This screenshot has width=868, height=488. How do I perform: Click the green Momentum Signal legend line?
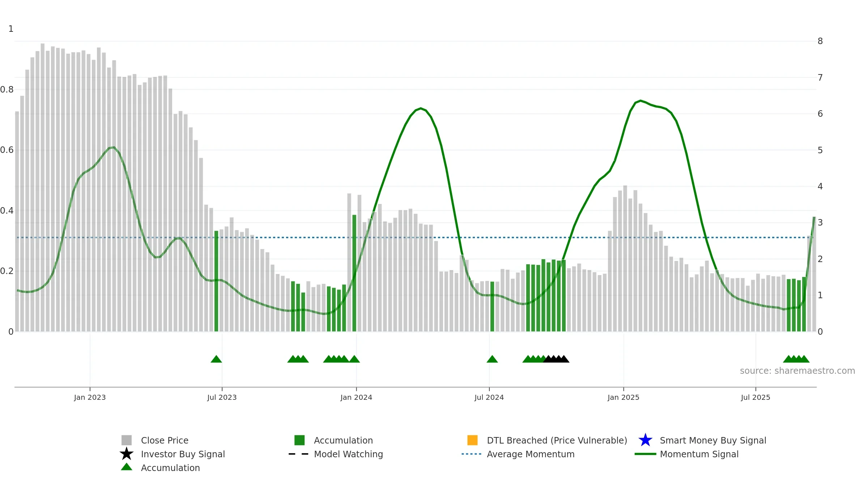point(645,454)
